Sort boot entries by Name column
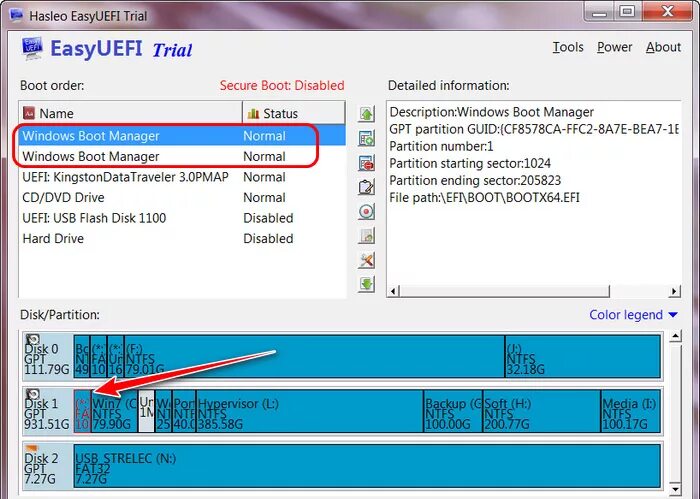The image size is (700, 499). pyautogui.click(x=130, y=113)
